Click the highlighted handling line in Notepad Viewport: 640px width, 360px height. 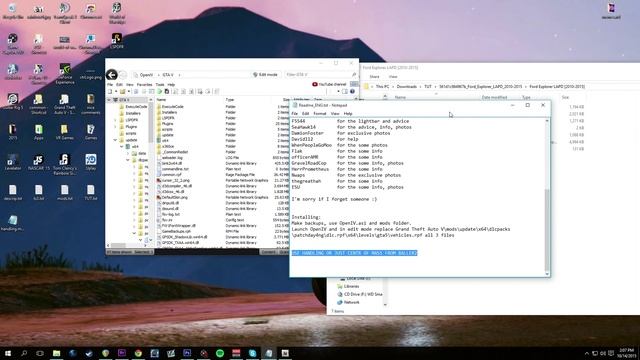click(354, 253)
